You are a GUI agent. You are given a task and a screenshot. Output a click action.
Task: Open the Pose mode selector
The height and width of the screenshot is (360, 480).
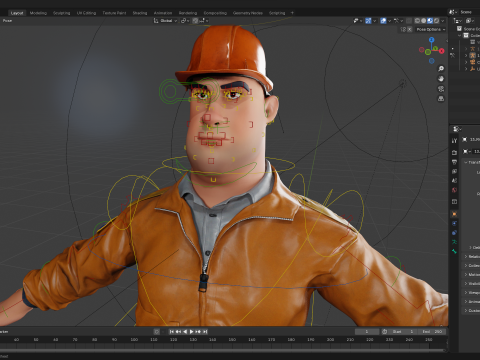tap(7, 21)
